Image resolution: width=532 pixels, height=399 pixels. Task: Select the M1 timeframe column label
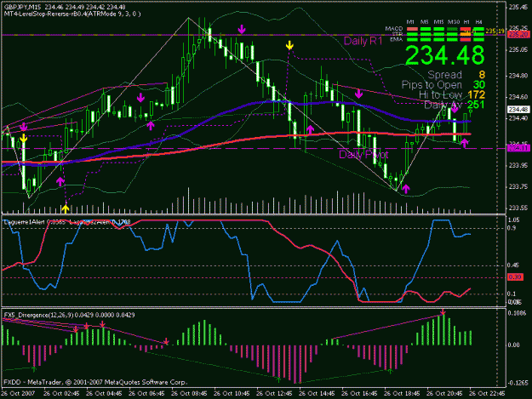pyautogui.click(x=410, y=22)
